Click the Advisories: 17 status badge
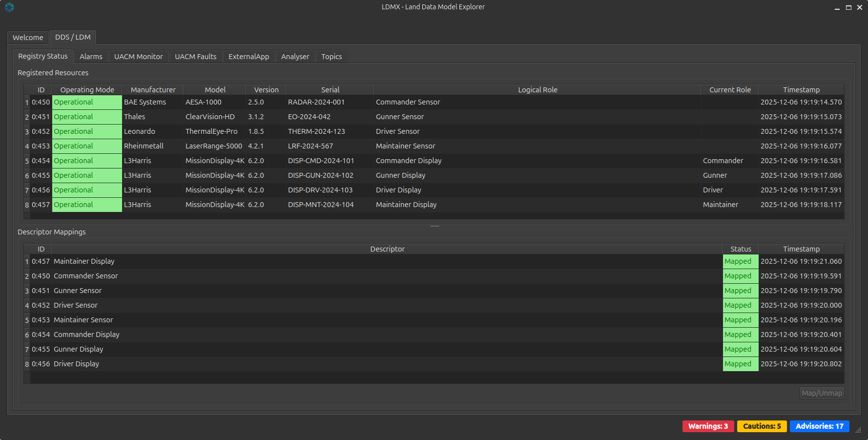The height and width of the screenshot is (440, 868). (819, 426)
